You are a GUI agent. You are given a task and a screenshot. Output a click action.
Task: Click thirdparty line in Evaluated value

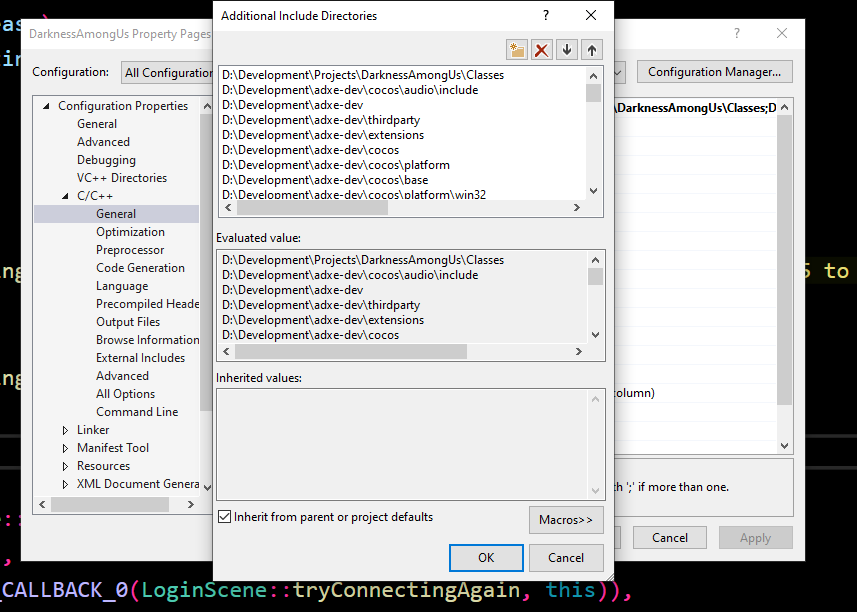coord(321,305)
